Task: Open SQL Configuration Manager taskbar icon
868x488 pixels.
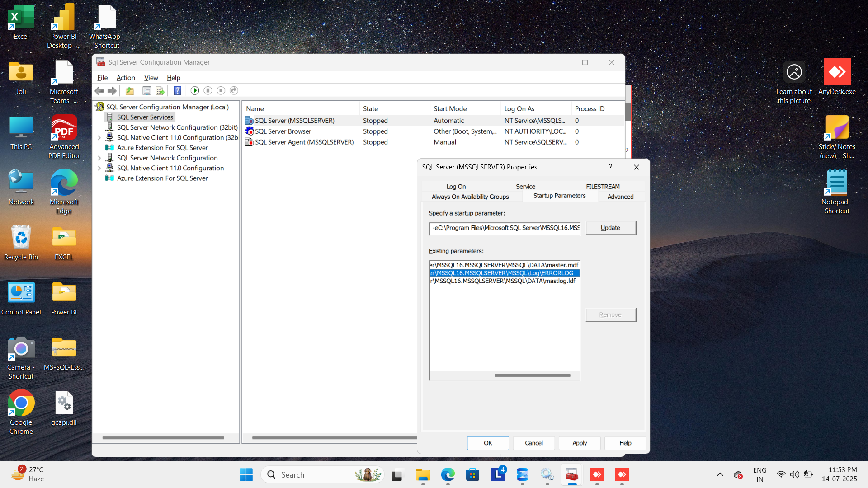Action: (x=572, y=475)
